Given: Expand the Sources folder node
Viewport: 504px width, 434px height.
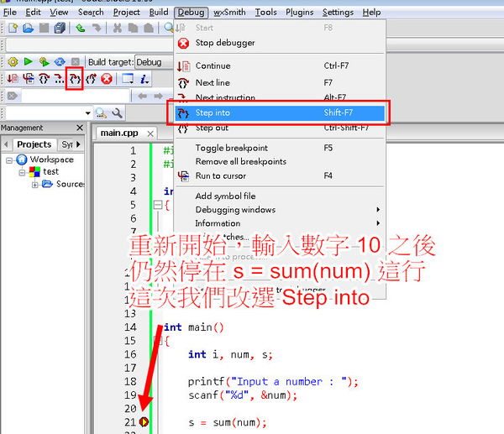Looking at the screenshot, I should point(35,185).
